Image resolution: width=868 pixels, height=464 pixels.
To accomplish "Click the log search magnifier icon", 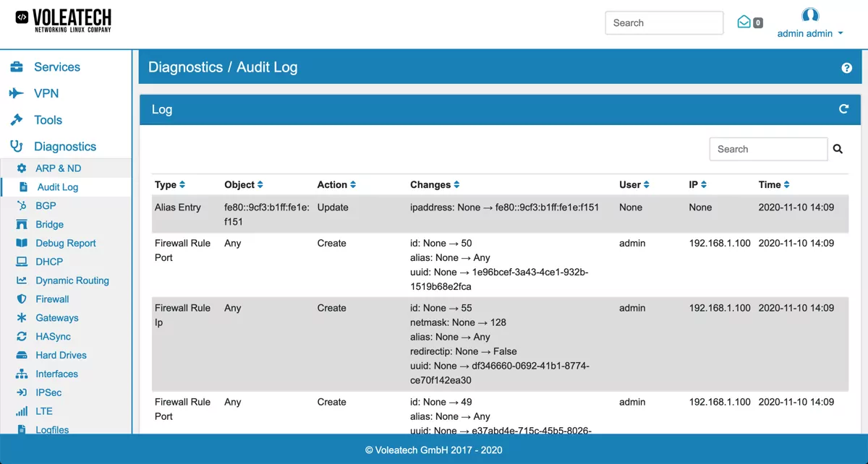I will [838, 149].
